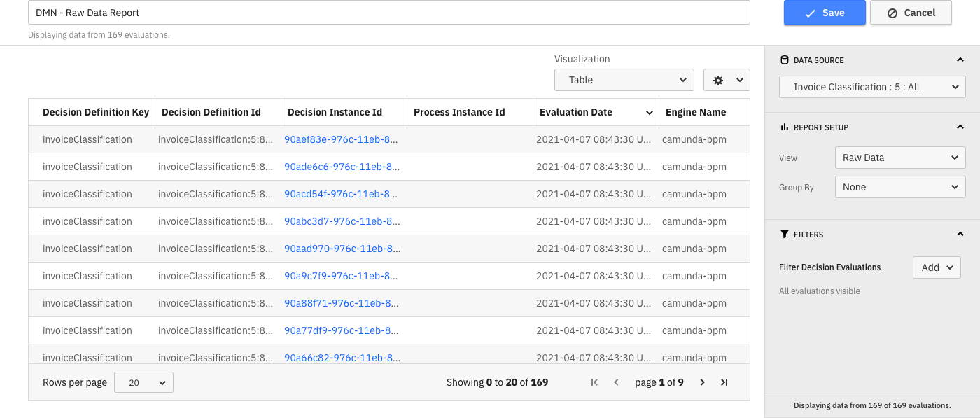Screen dimensions: 980x418
Task: Open the gear settings dropdown
Action: (x=726, y=80)
